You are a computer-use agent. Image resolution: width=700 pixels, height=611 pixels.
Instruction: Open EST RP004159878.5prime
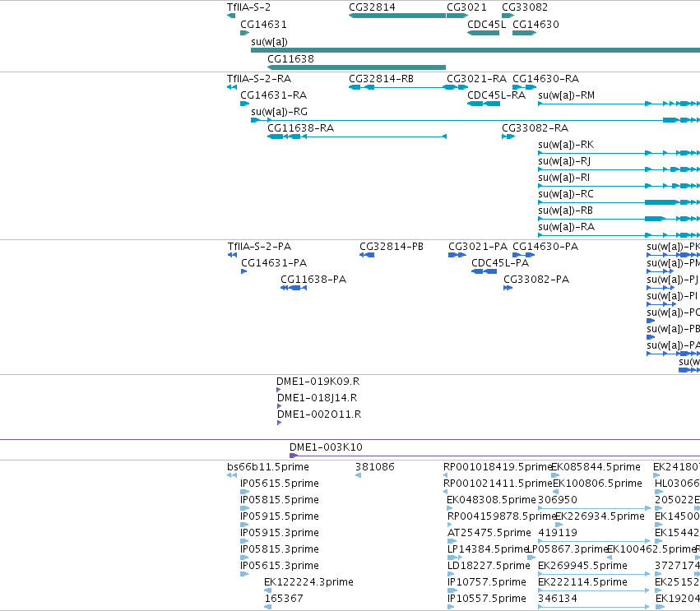click(502, 516)
